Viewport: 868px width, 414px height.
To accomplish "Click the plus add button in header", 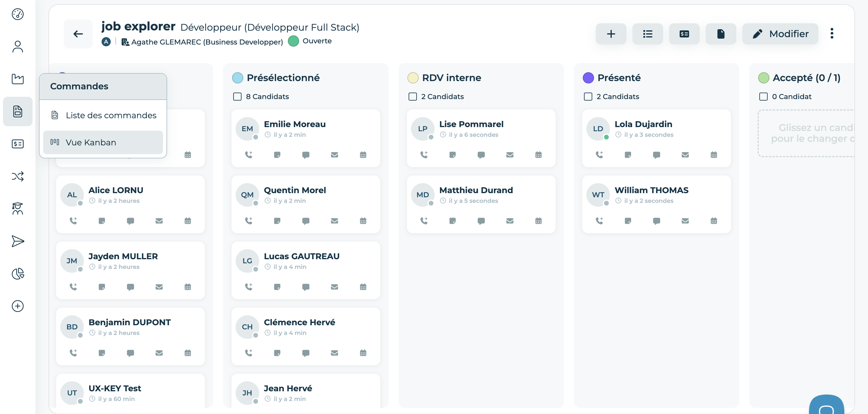I will coord(611,34).
